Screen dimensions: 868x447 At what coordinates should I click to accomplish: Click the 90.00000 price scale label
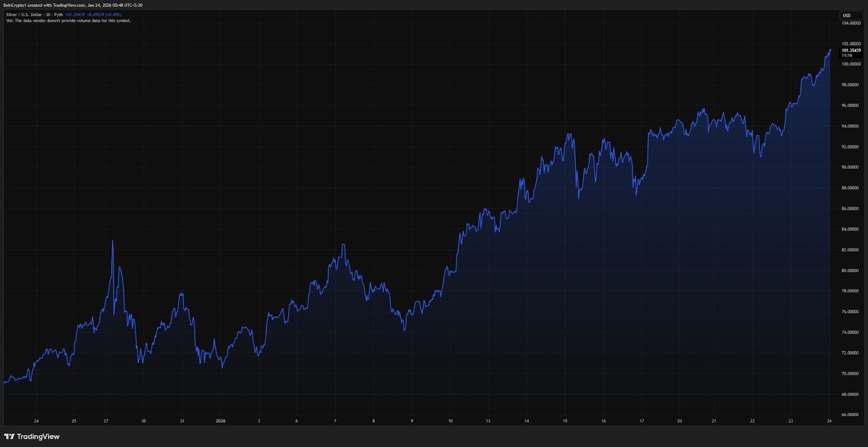850,168
